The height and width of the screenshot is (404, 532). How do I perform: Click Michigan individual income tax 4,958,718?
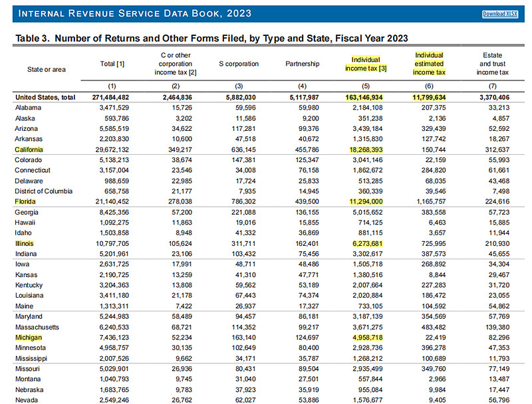pos(368,338)
